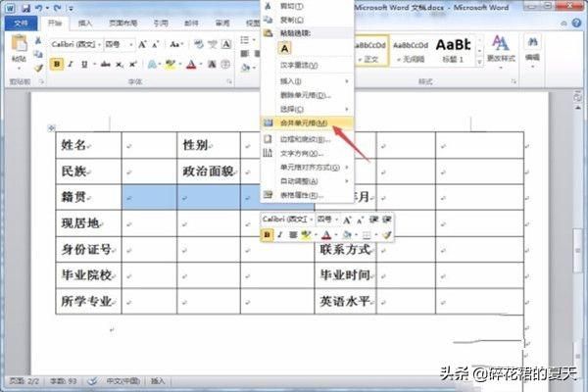Toggle Bold in the ribbon font group

57,65
